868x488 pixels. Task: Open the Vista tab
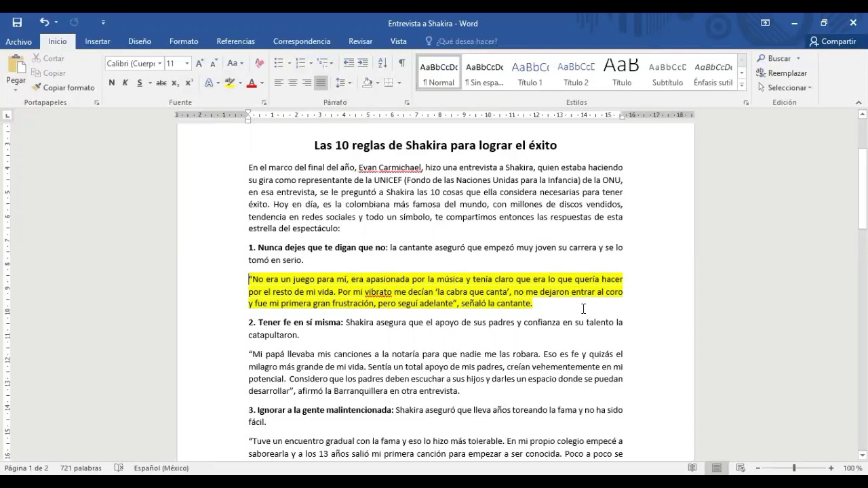399,41
